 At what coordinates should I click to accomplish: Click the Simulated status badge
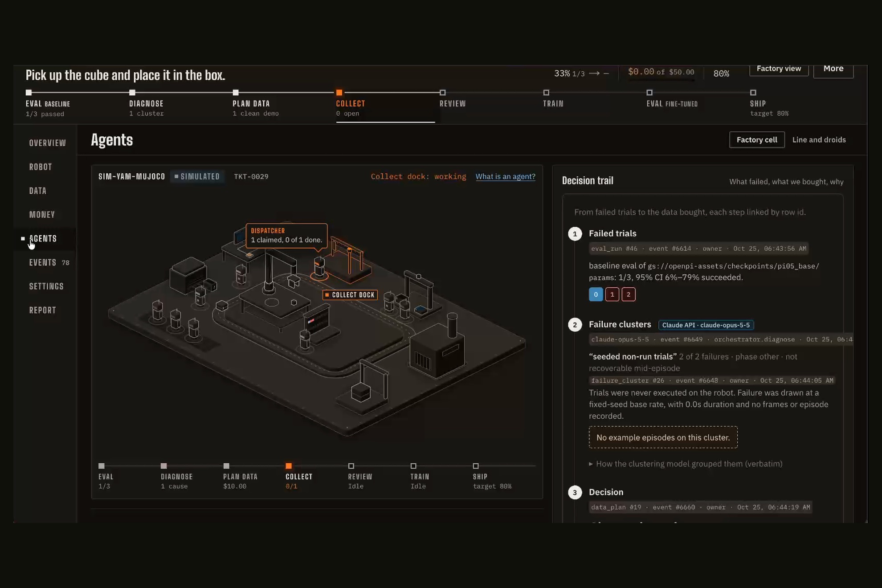(x=197, y=176)
